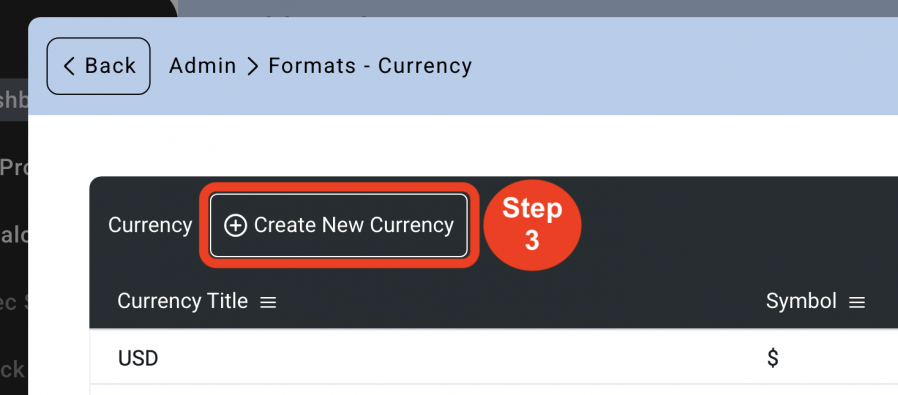This screenshot has width=898, height=395.
Task: Click the breadcrumb chevron after Admin
Action: click(x=253, y=66)
